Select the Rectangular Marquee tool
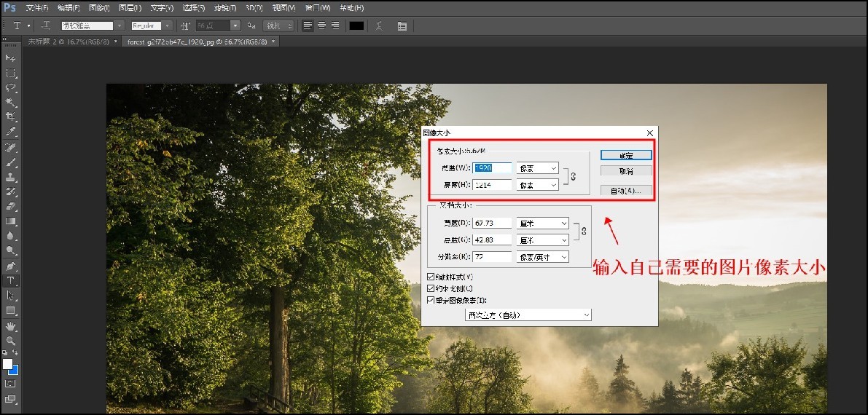Image resolution: width=868 pixels, height=415 pixels. click(11, 73)
